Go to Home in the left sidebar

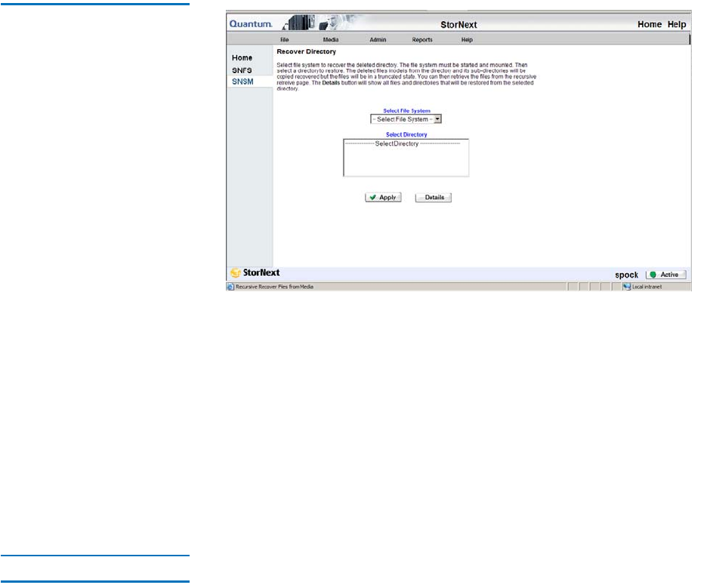pyautogui.click(x=242, y=57)
